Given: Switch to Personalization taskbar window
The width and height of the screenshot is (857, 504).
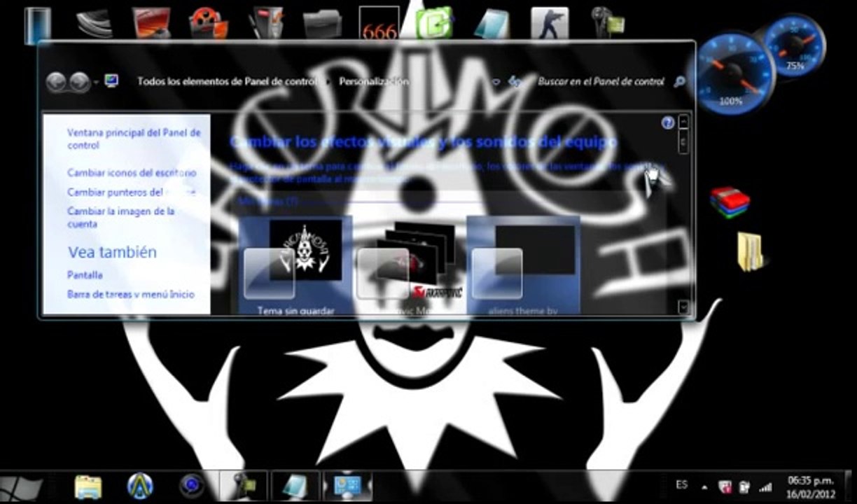Looking at the screenshot, I should [x=347, y=486].
